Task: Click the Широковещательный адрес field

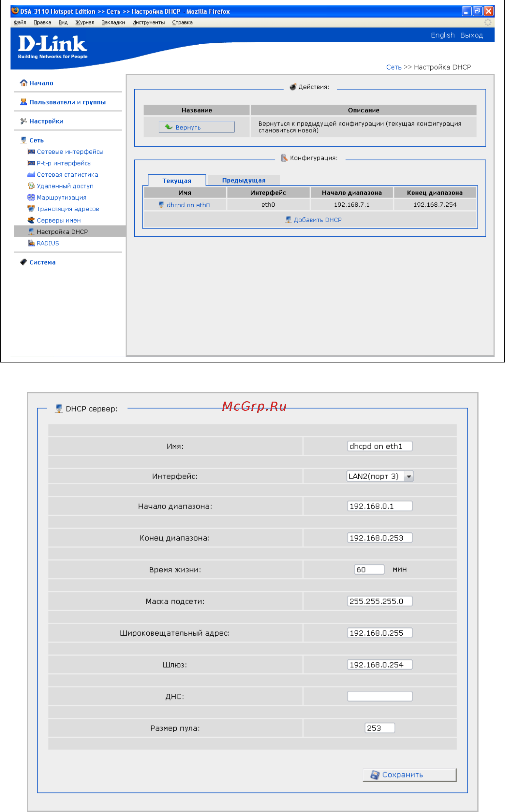Action: click(380, 633)
